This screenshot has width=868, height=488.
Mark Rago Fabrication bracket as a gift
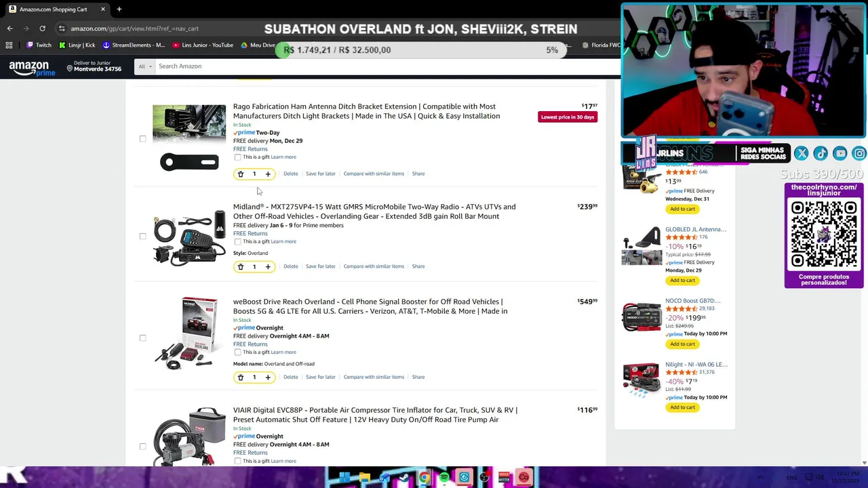[237, 157]
